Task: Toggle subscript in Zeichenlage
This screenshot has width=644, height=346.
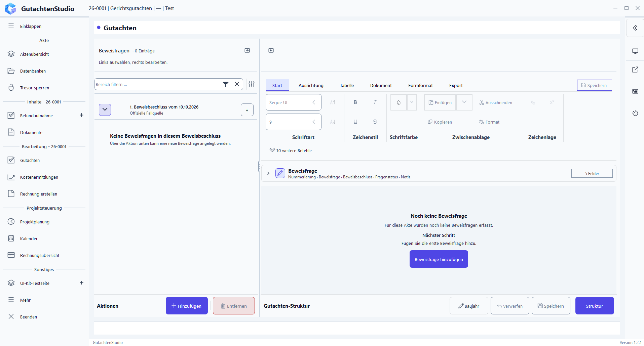Action: click(533, 102)
